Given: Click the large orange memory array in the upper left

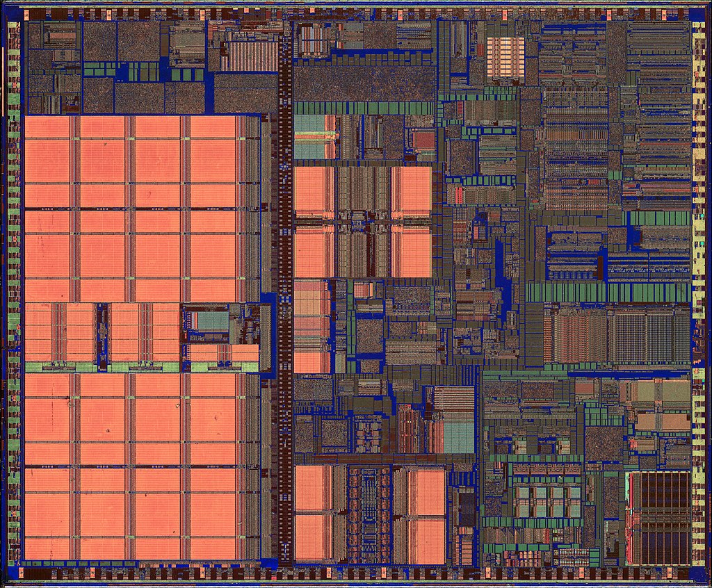Looking at the screenshot, I should [132, 209].
